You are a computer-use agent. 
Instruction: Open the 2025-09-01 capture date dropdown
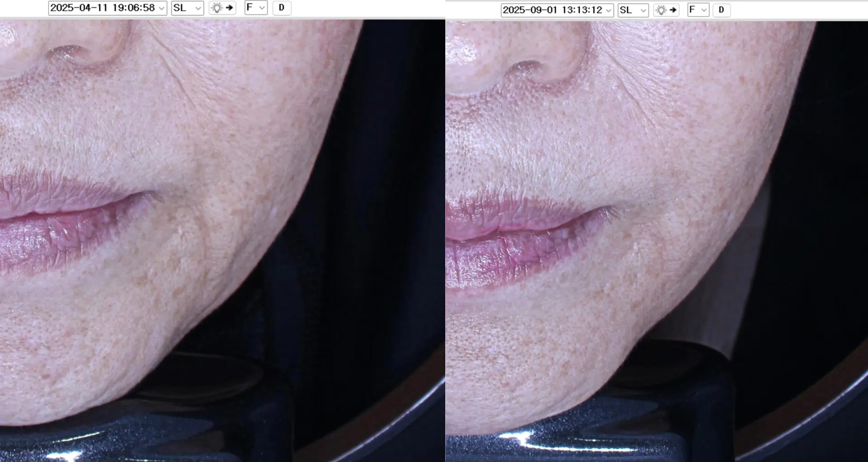(x=608, y=10)
